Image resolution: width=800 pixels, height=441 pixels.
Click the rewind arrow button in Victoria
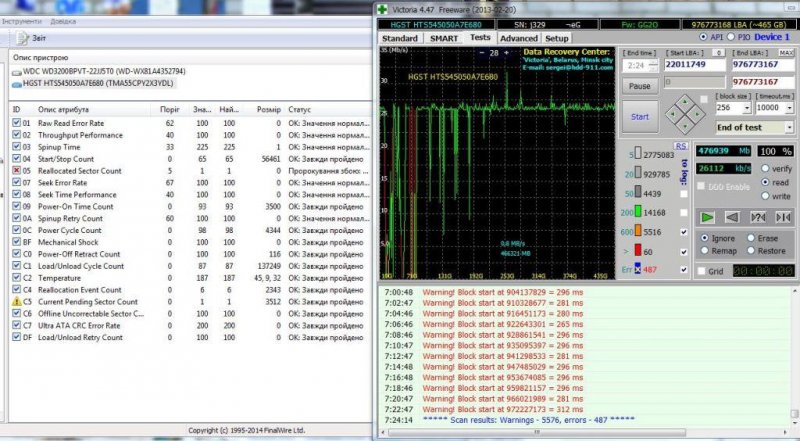coord(732,217)
